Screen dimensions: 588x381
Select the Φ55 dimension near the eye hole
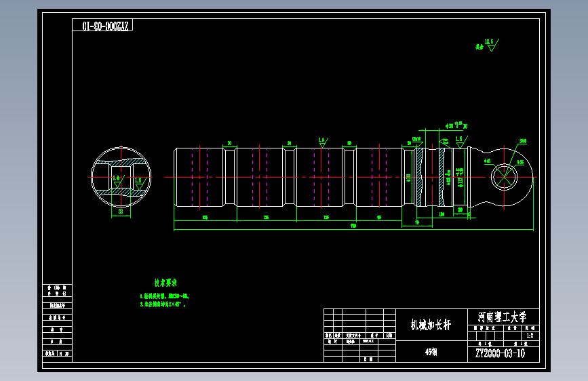[x=520, y=162]
